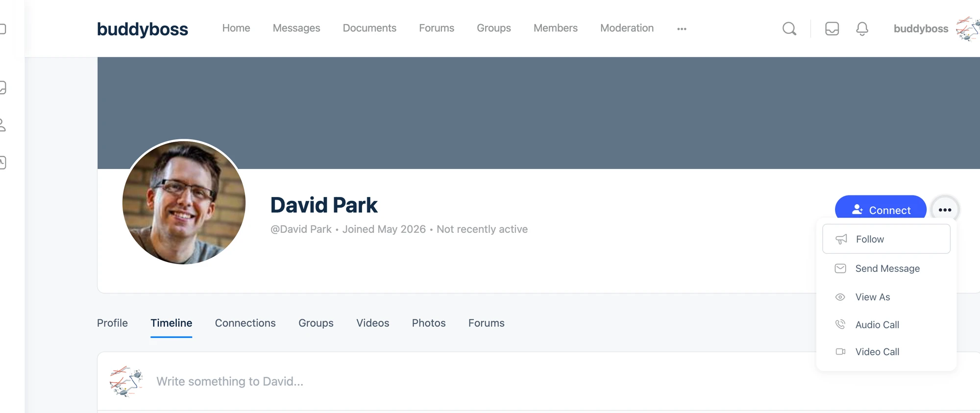Start a Video Call from the dropdown
The height and width of the screenshot is (413, 980).
[x=886, y=352]
